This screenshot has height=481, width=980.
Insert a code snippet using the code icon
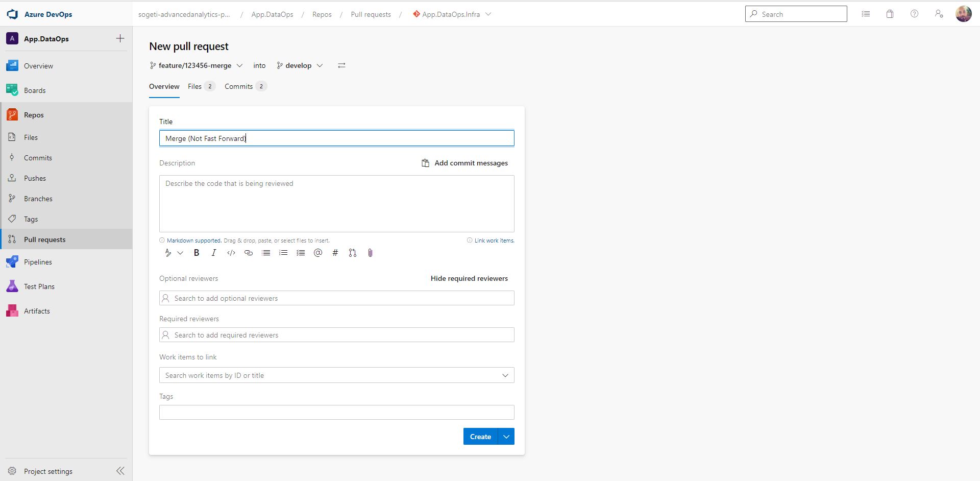pos(231,253)
